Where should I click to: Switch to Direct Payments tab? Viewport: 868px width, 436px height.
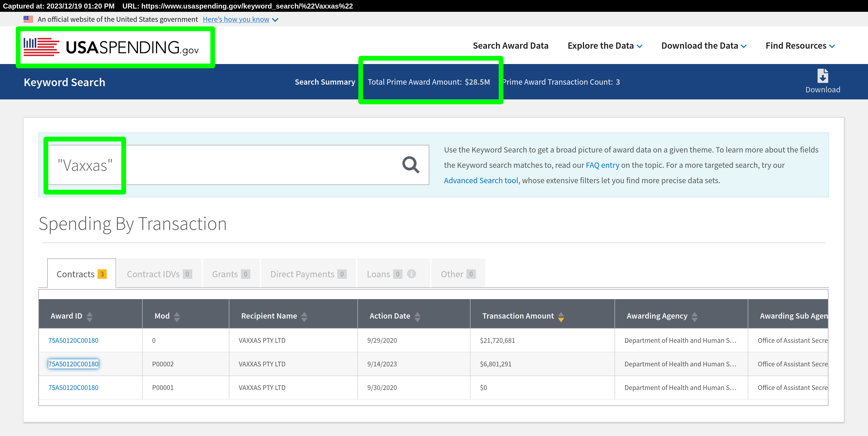pos(308,273)
